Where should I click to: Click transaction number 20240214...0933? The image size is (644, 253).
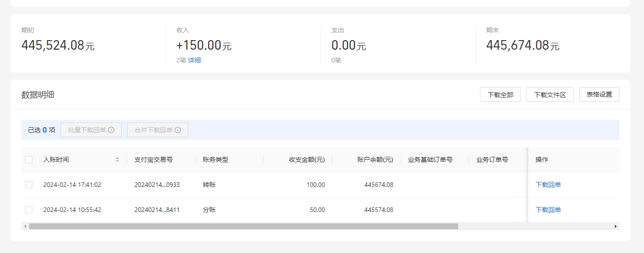157,185
